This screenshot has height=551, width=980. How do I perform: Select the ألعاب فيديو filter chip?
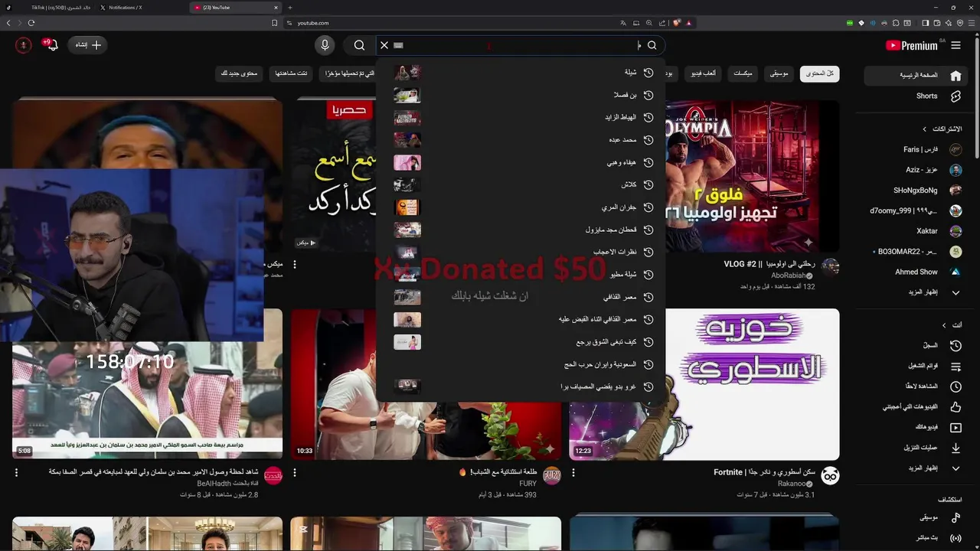[703, 73]
